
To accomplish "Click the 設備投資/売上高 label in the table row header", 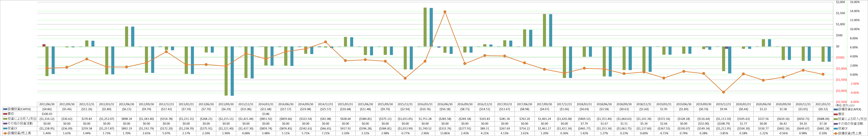I will [20, 133].
